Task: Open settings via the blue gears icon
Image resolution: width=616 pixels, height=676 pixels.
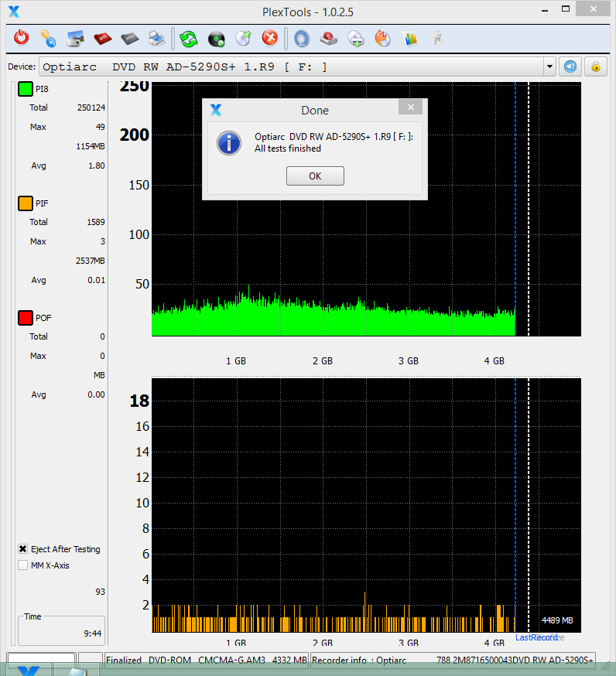Action: [x=48, y=39]
